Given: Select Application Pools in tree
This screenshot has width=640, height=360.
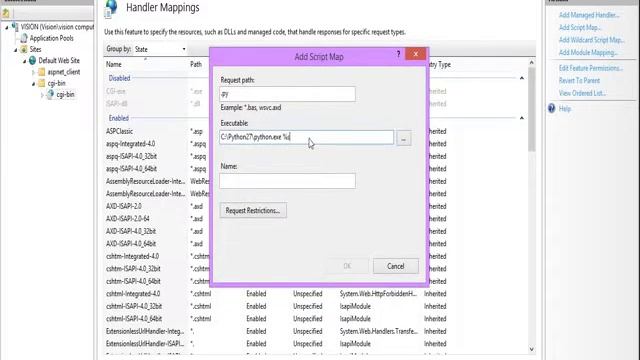Looking at the screenshot, I should coord(52,38).
